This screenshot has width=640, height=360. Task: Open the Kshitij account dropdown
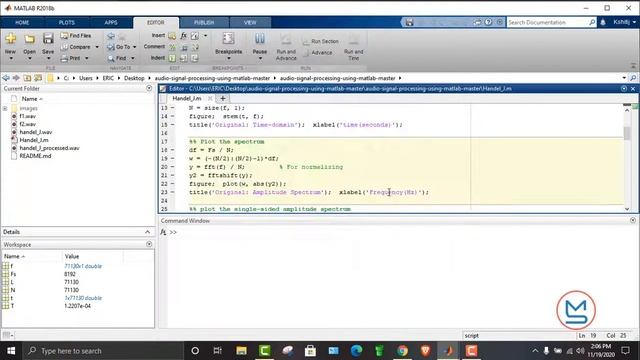coord(624,22)
